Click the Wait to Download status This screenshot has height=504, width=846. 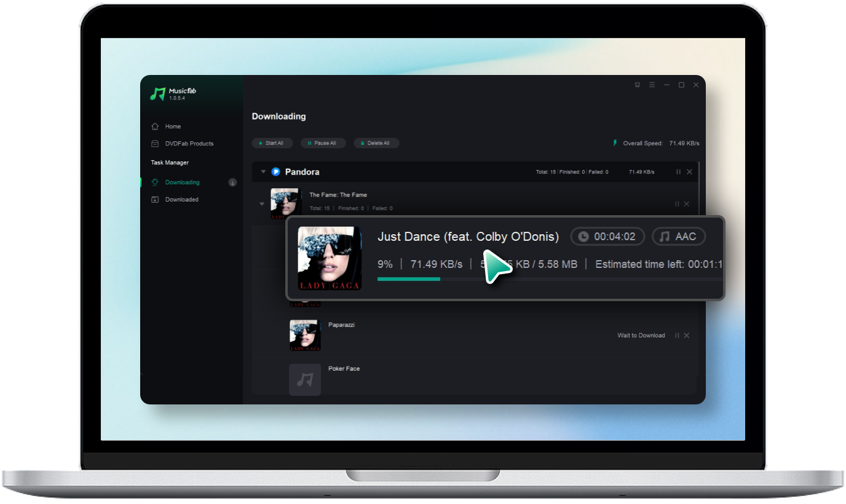(x=641, y=336)
